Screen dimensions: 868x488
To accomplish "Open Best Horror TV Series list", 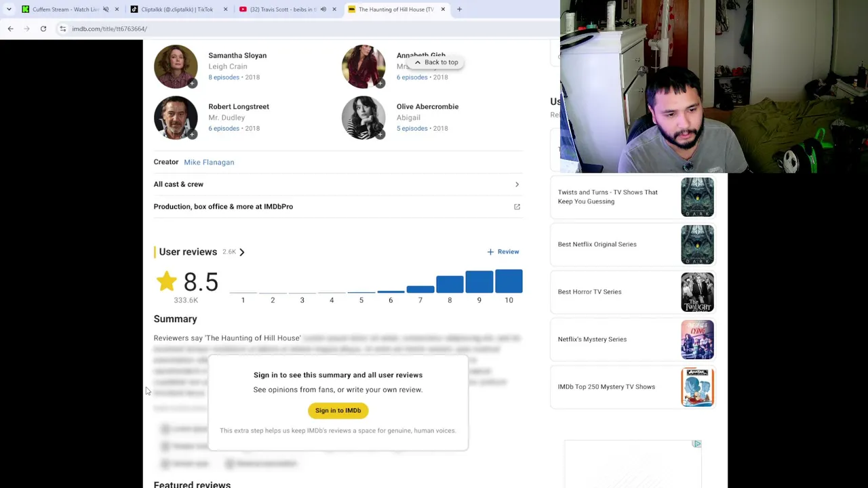I will click(589, 291).
